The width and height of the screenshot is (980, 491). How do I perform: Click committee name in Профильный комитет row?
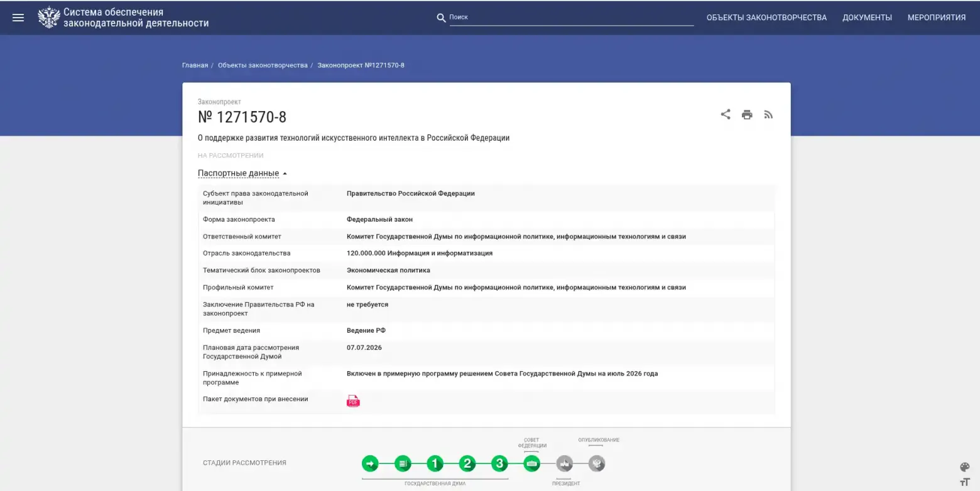pyautogui.click(x=516, y=288)
